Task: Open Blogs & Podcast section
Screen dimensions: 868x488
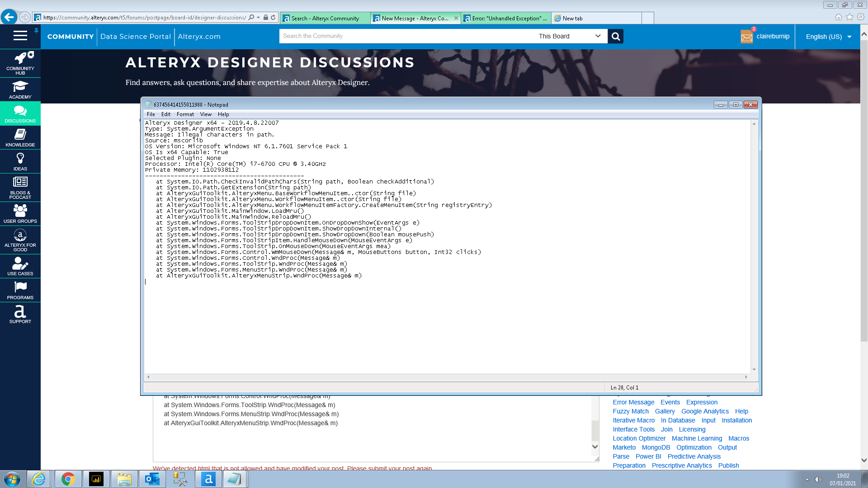Action: 20,187
